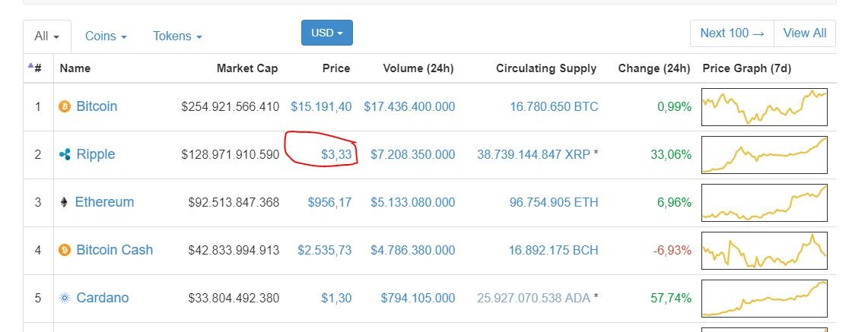Sort table by Market Cap header
Screen dimensions: 868x332
point(247,68)
